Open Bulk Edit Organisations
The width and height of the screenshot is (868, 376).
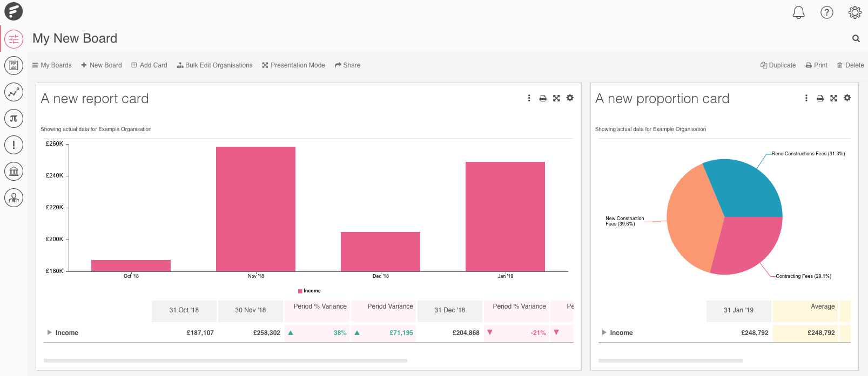(214, 65)
